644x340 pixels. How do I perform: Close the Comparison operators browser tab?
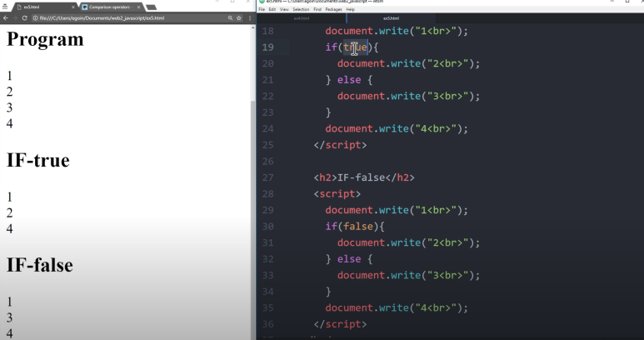pyautogui.click(x=139, y=7)
